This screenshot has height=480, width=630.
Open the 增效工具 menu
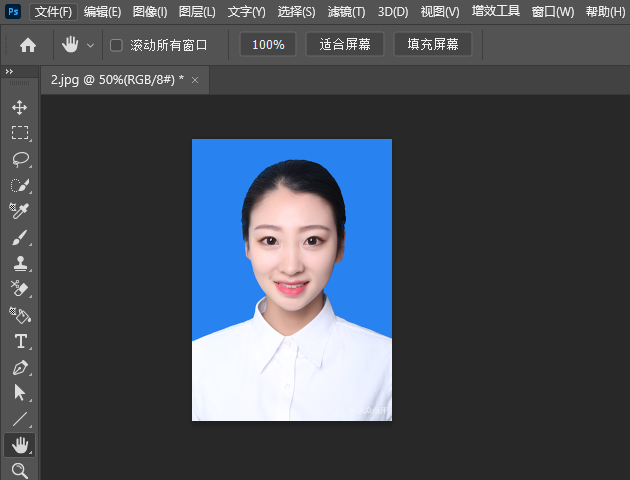tap(495, 11)
